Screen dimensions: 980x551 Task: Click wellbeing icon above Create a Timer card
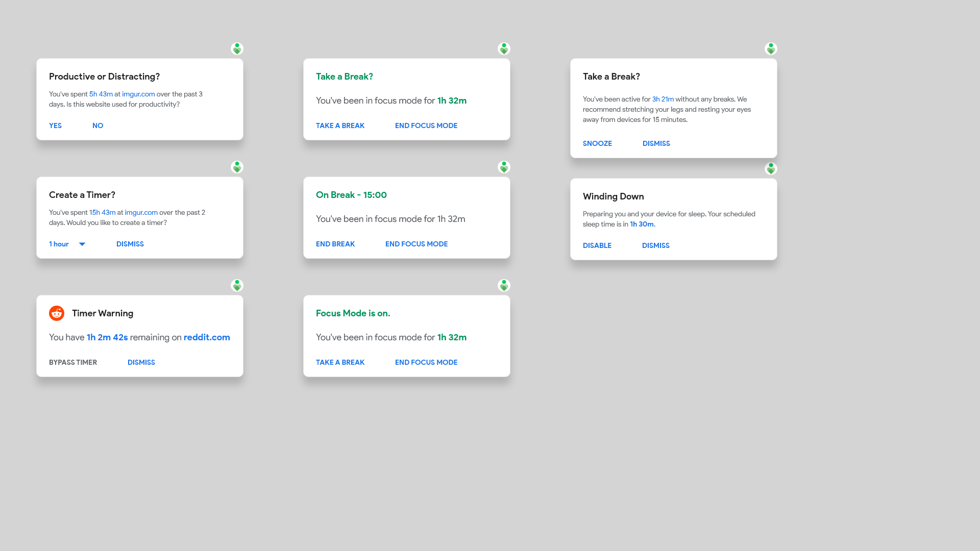tap(237, 167)
